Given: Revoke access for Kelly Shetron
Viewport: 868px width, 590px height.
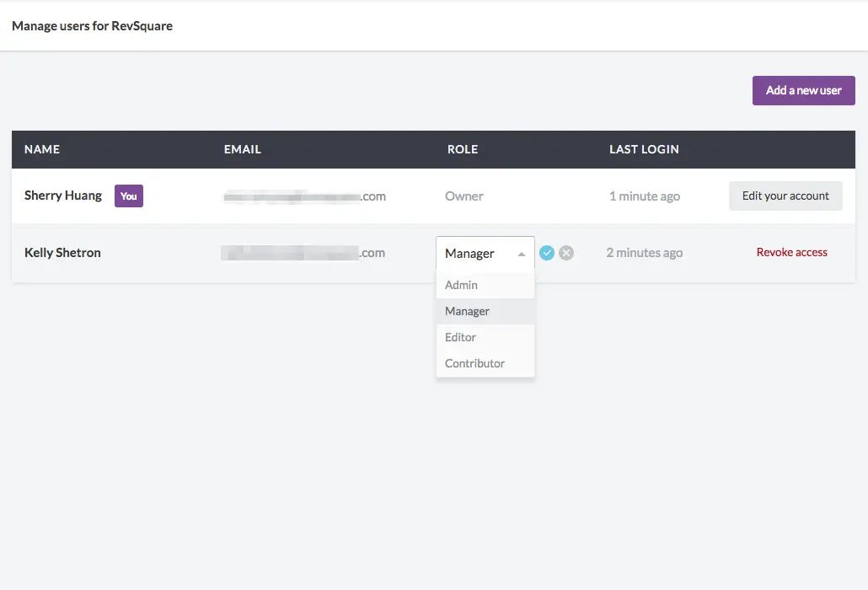Looking at the screenshot, I should pyautogui.click(x=791, y=252).
